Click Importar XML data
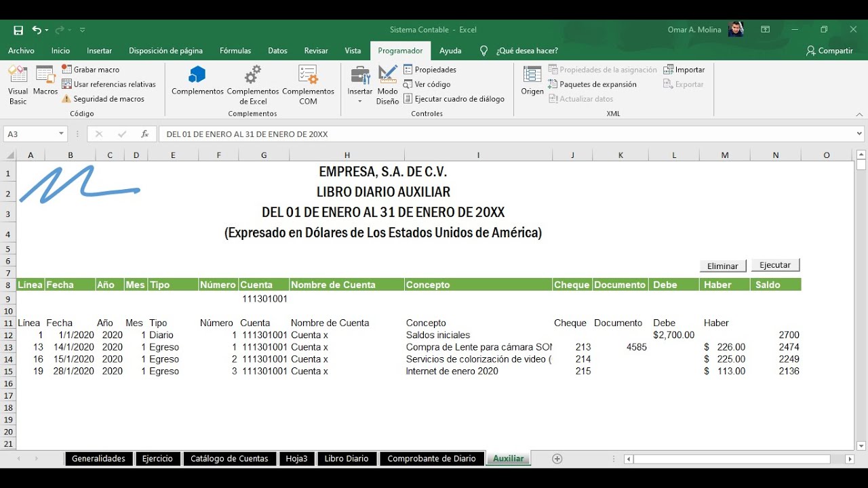 (684, 69)
